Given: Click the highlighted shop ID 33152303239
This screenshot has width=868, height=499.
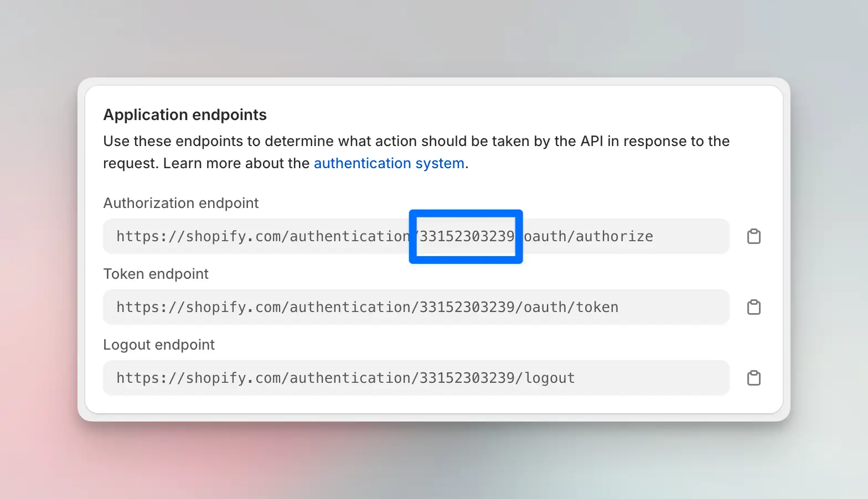Looking at the screenshot, I should (x=467, y=236).
